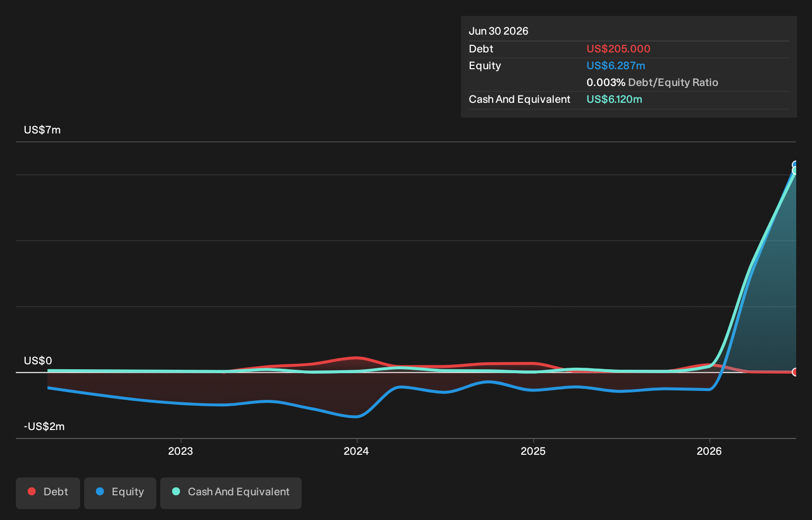
Task: Click the US$0 y-axis label
Action: (x=38, y=361)
